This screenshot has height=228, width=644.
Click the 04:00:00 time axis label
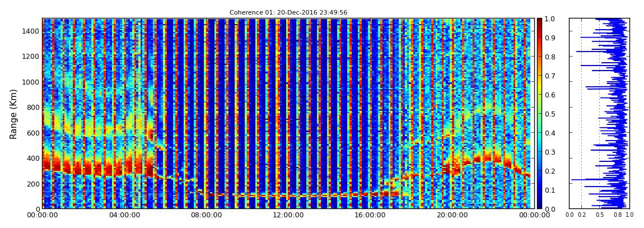point(123,215)
